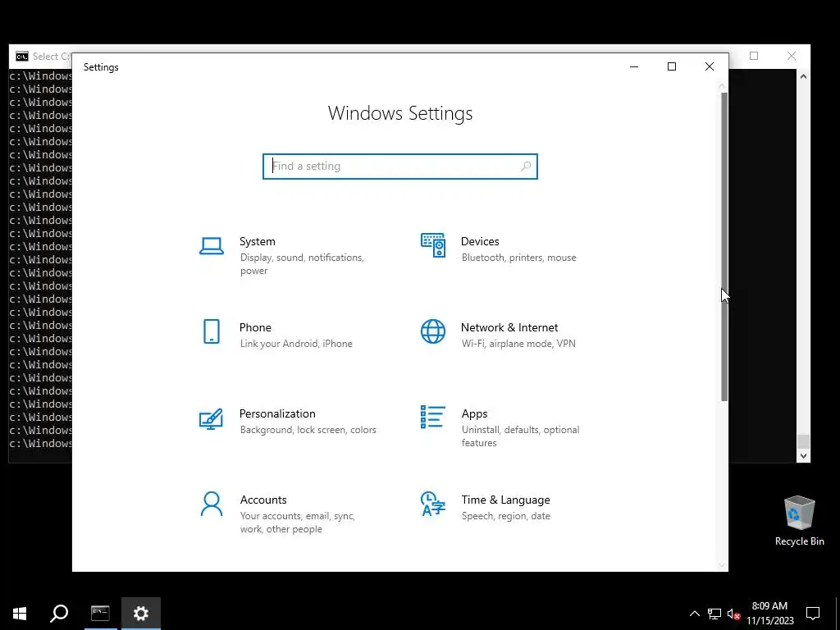
Task: Click the Show desktop strip at the taskbar edge
Action: point(838,614)
